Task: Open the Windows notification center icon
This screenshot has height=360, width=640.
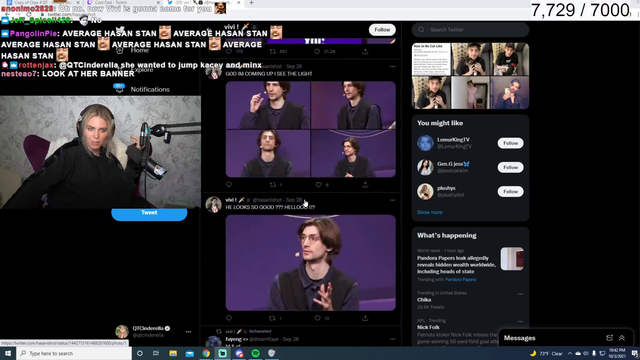Action: point(634,353)
